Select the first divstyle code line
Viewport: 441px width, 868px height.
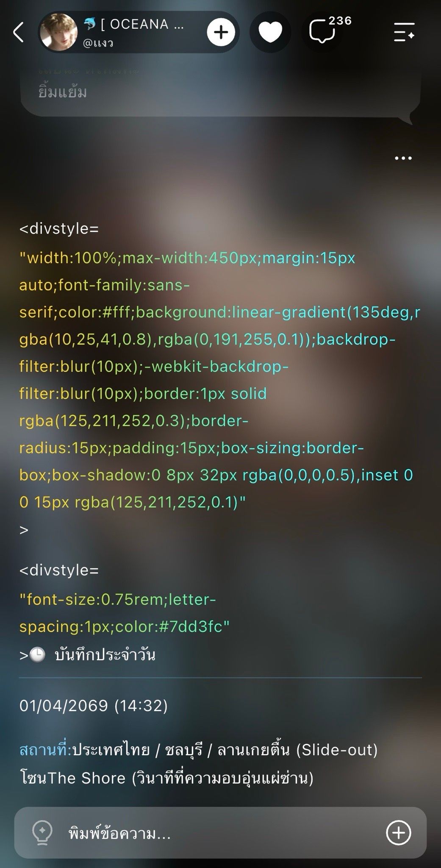coord(59,229)
